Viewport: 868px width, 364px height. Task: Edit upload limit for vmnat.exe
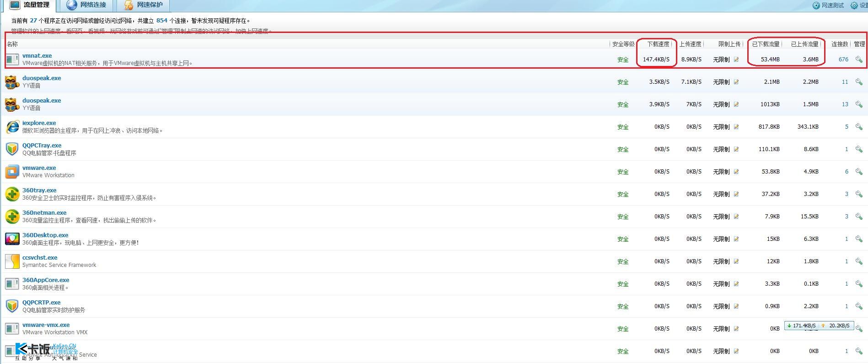click(x=736, y=60)
